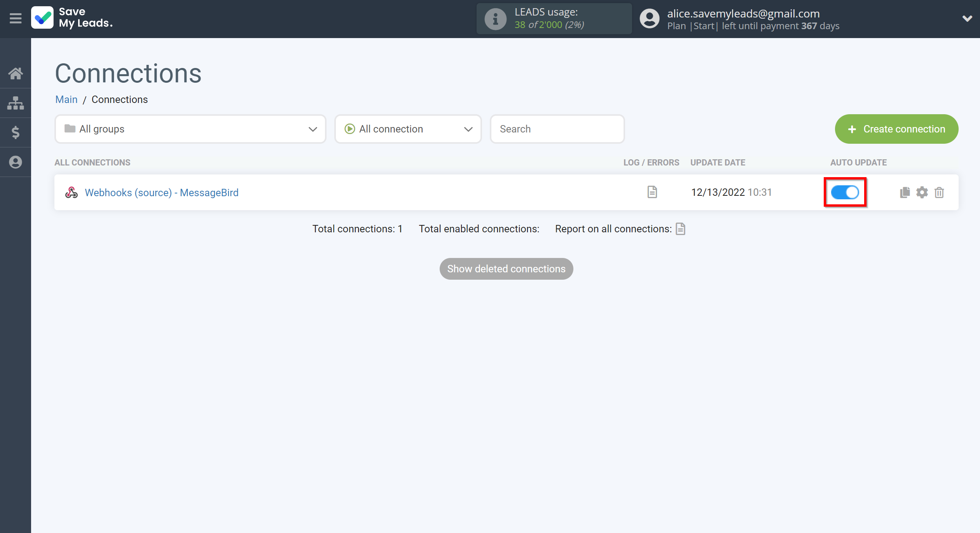Click the report icon on all connections

(681, 228)
